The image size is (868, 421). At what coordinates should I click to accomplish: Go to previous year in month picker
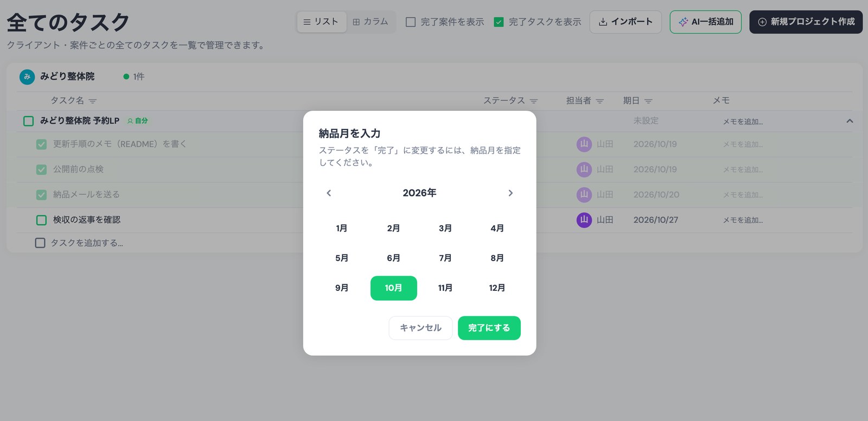pyautogui.click(x=329, y=193)
